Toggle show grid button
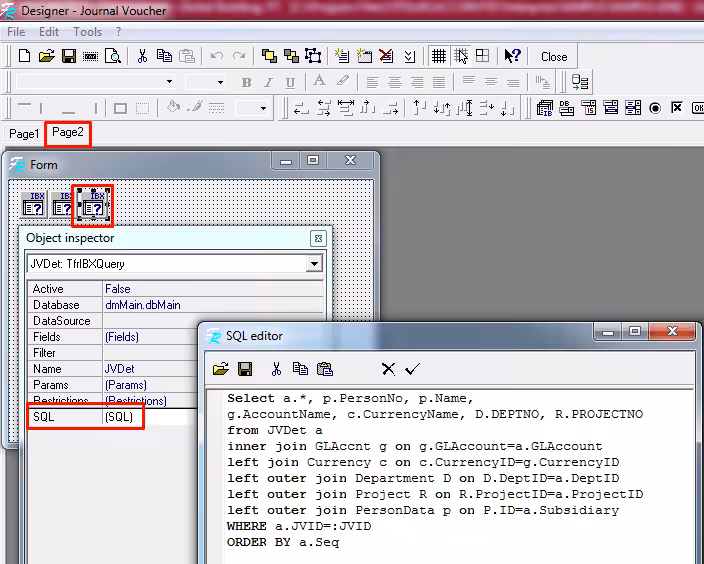 (439, 56)
